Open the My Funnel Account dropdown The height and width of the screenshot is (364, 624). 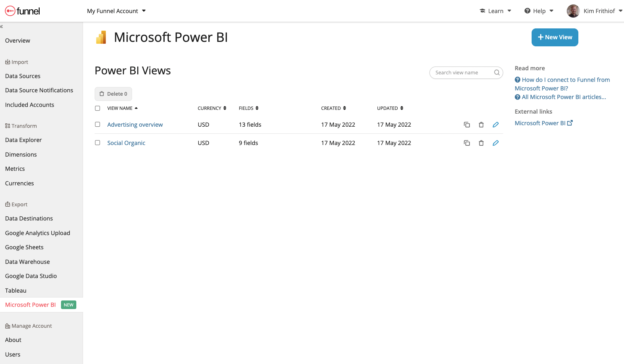(116, 11)
